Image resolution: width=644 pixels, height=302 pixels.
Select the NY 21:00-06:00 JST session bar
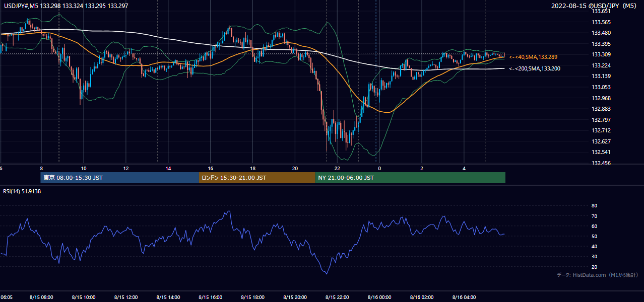[410, 178]
